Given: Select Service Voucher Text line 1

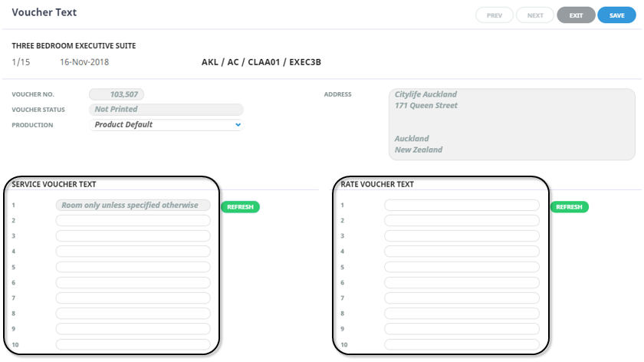Looking at the screenshot, I should [133, 206].
